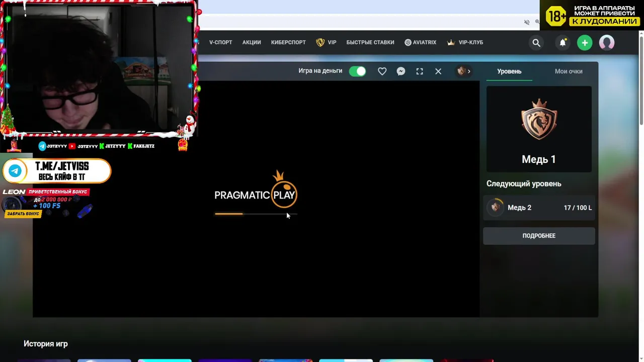Screen dimensions: 644x362
Task: Click the small Медь 2 badge icon
Action: 496,207
